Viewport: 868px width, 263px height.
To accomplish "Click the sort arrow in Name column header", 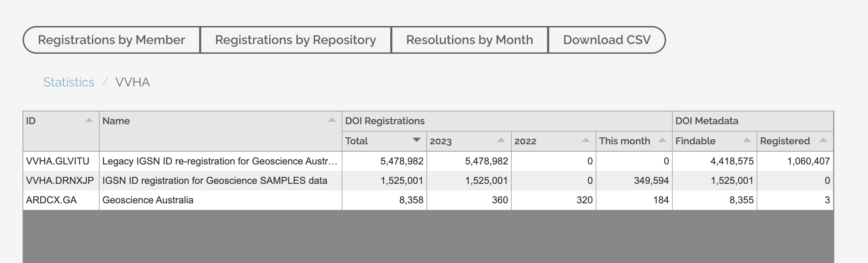I will click(332, 120).
